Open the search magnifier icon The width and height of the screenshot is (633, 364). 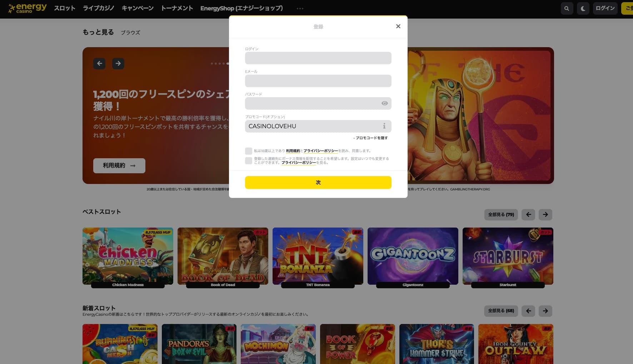pos(567,8)
